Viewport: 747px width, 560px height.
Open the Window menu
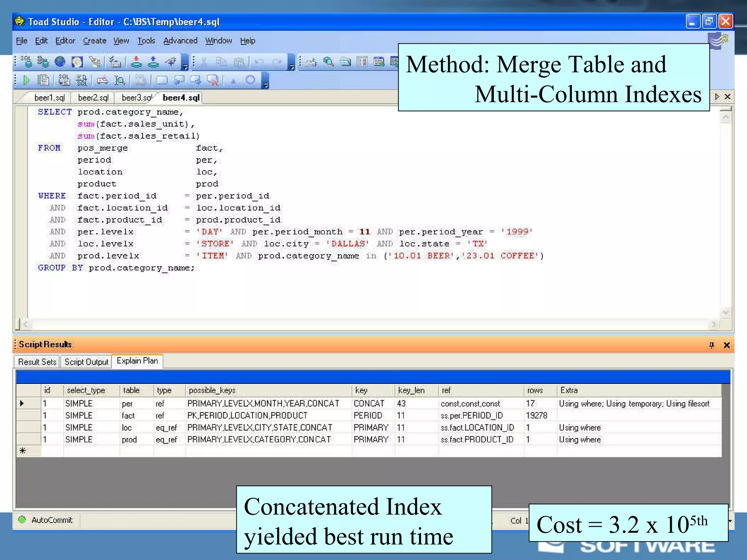point(218,40)
